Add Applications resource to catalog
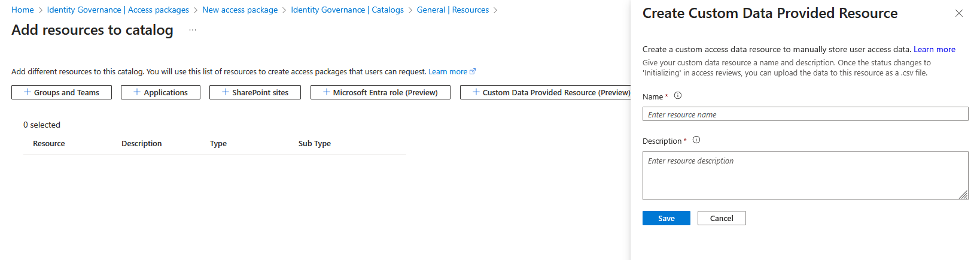Image resolution: width=980 pixels, height=260 pixels. pyautogui.click(x=160, y=92)
